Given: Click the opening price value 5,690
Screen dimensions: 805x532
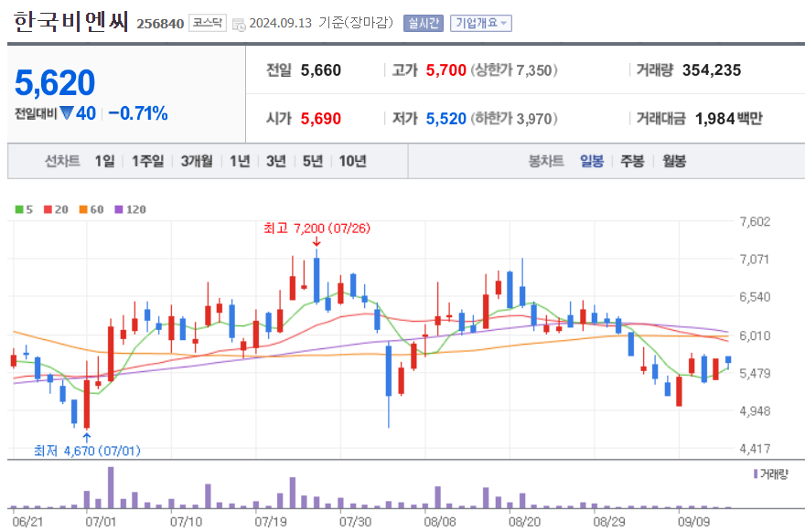Looking at the screenshot, I should coord(321,119).
